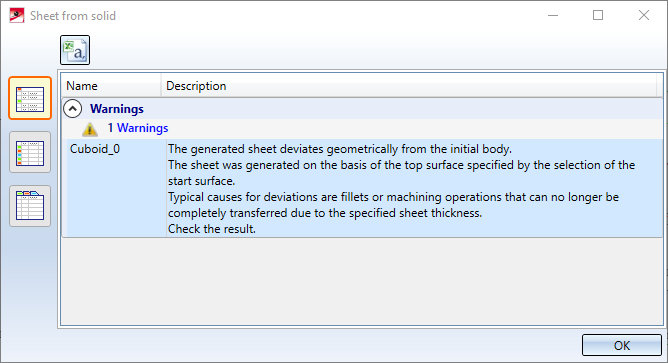Click the empty area below the warnings list
The width and height of the screenshot is (668, 363).
(x=362, y=281)
